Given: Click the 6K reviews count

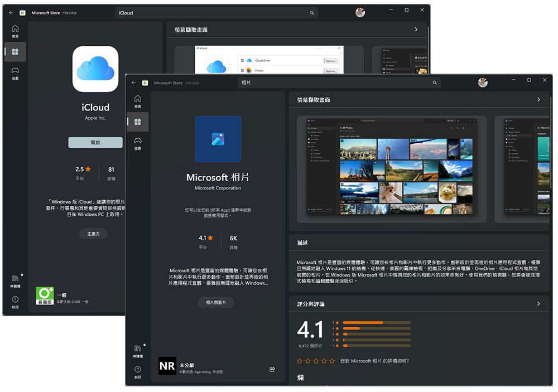Looking at the screenshot, I should coord(233,238).
